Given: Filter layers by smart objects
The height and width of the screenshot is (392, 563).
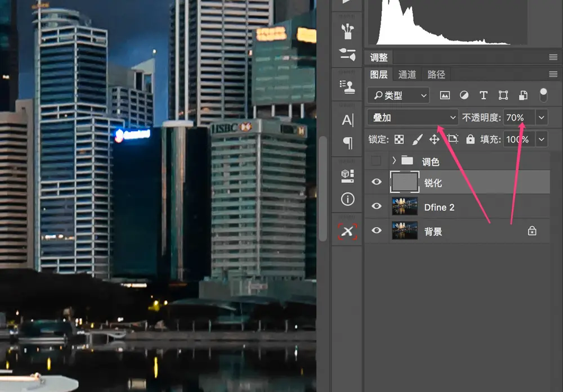Looking at the screenshot, I should [x=523, y=95].
